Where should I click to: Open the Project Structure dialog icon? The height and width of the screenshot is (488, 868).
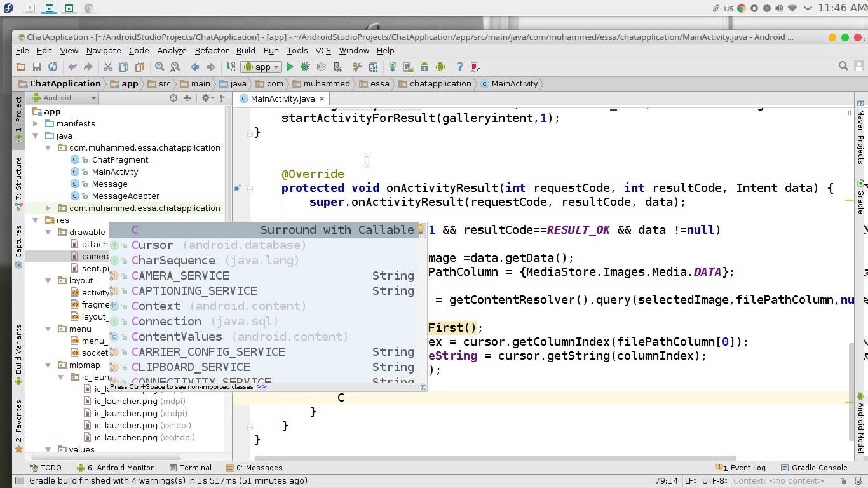point(374,66)
